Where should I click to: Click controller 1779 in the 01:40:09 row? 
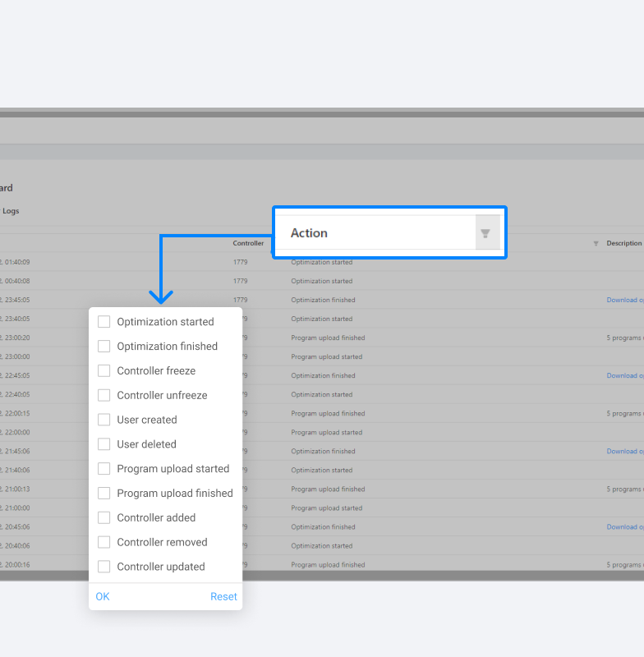pos(240,262)
